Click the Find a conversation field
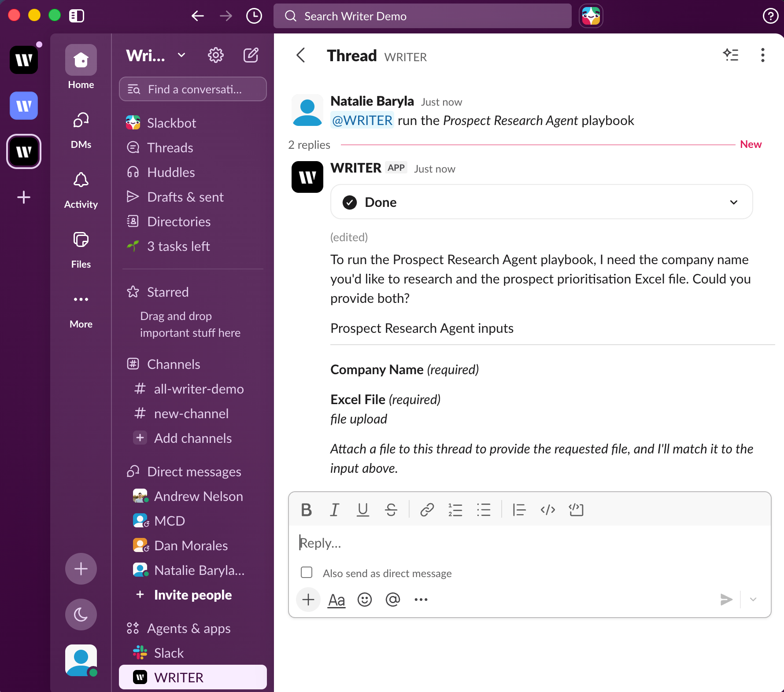This screenshot has width=784, height=692. (193, 89)
